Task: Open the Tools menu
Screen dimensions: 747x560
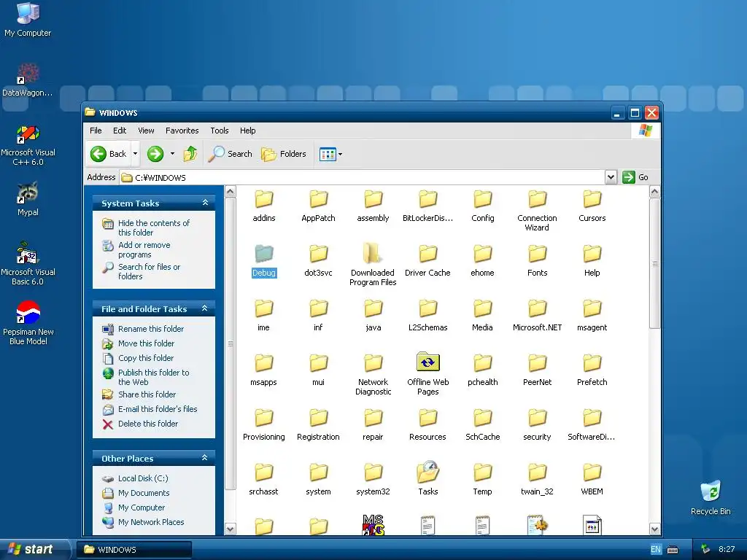Action: (219, 131)
